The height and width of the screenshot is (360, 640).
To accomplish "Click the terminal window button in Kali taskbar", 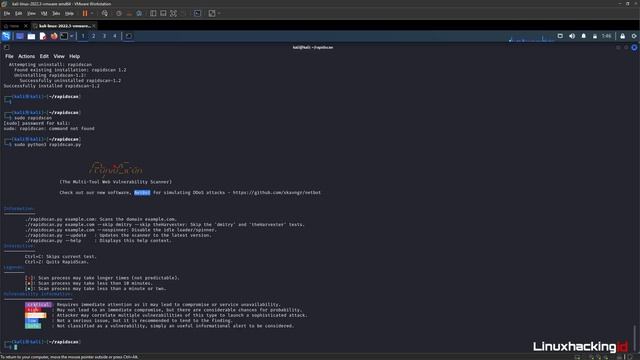I will click(129, 36).
